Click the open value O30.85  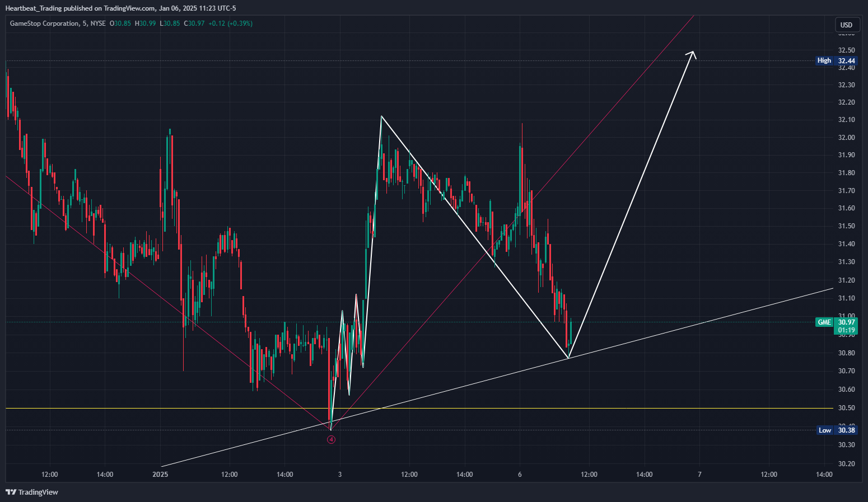pos(120,24)
